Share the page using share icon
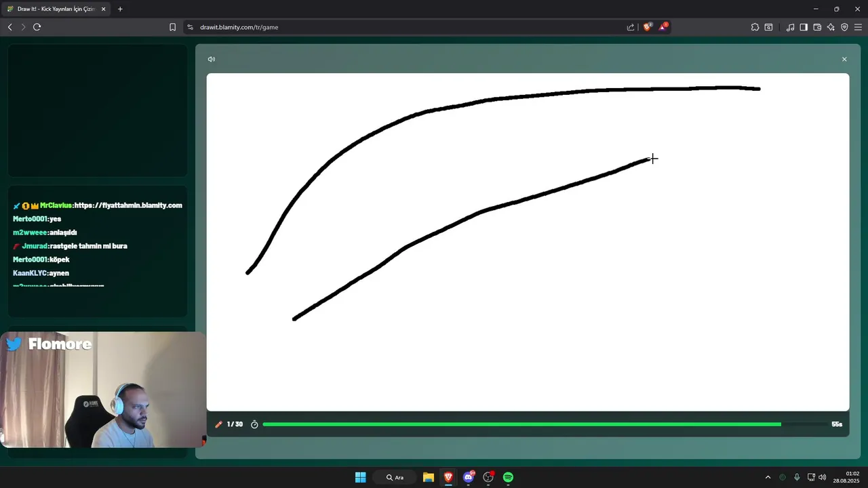Image resolution: width=868 pixels, height=488 pixels. 631,27
